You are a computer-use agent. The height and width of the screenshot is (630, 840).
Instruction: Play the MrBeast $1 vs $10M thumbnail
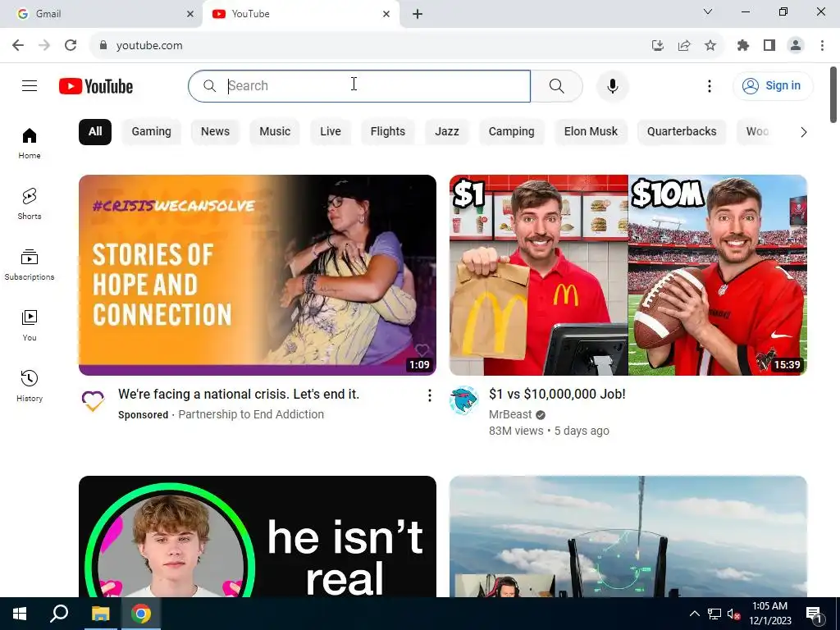[x=628, y=275]
